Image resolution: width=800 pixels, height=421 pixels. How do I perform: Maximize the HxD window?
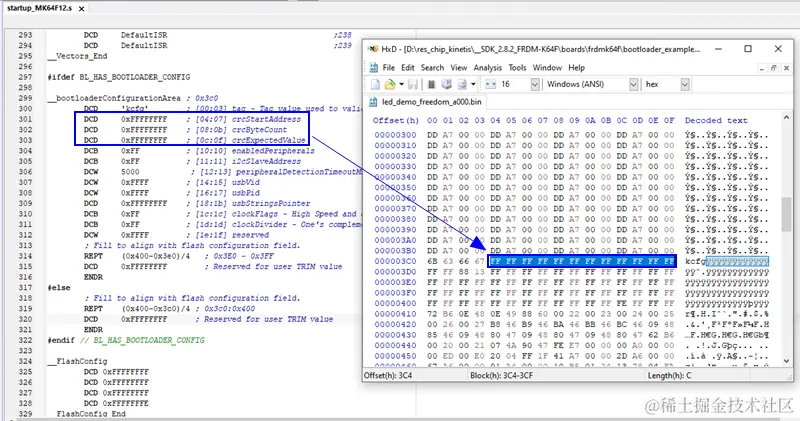click(748, 49)
